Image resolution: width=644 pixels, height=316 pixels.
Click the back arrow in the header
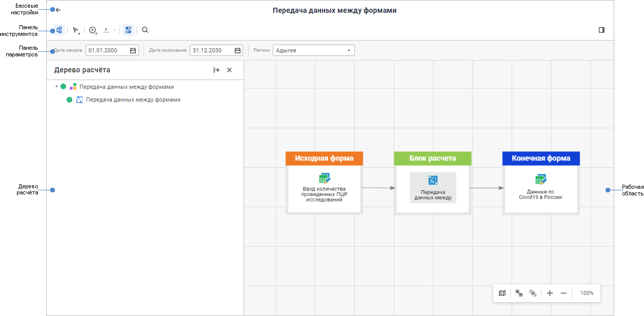click(x=58, y=10)
